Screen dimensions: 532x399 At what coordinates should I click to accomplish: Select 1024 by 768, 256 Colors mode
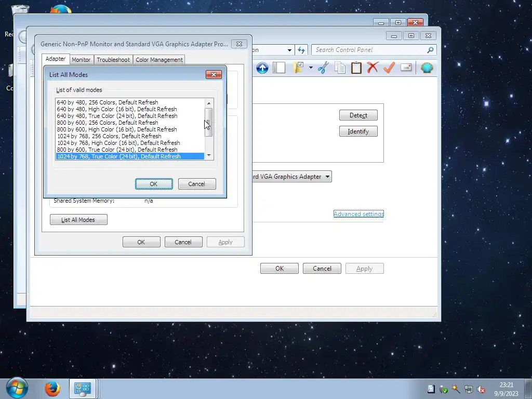(x=130, y=136)
